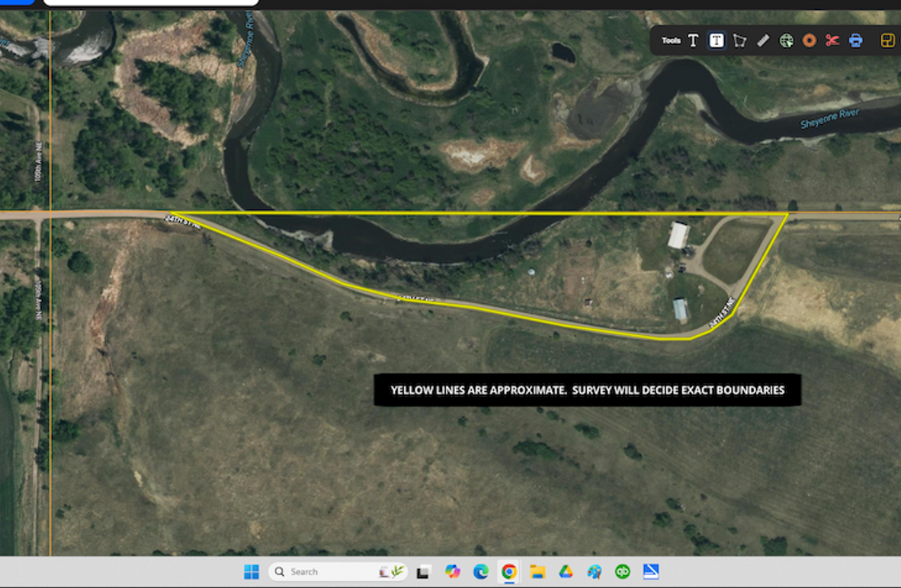Open File Explorer from the taskbar
The height and width of the screenshot is (588, 901).
pyautogui.click(x=537, y=572)
